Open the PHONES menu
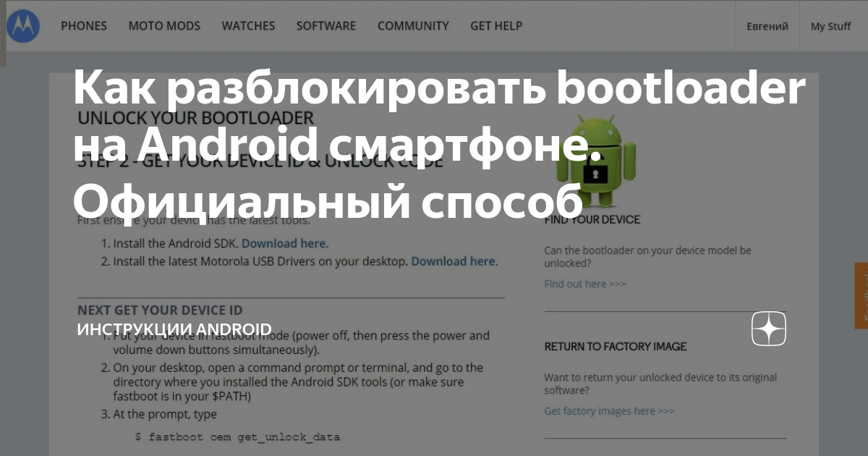The image size is (868, 456). (x=84, y=26)
